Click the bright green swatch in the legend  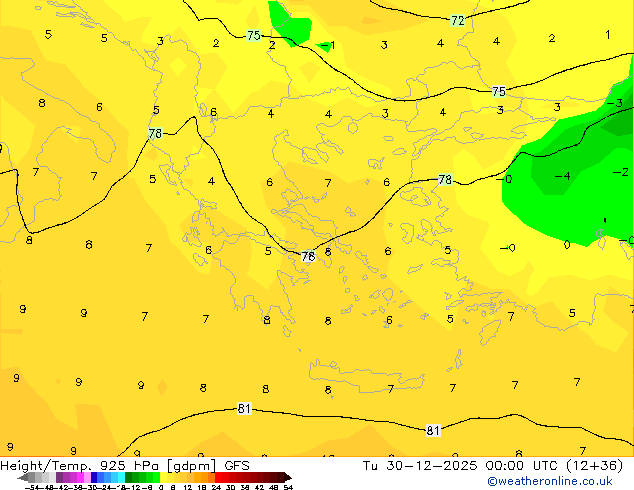point(156,477)
